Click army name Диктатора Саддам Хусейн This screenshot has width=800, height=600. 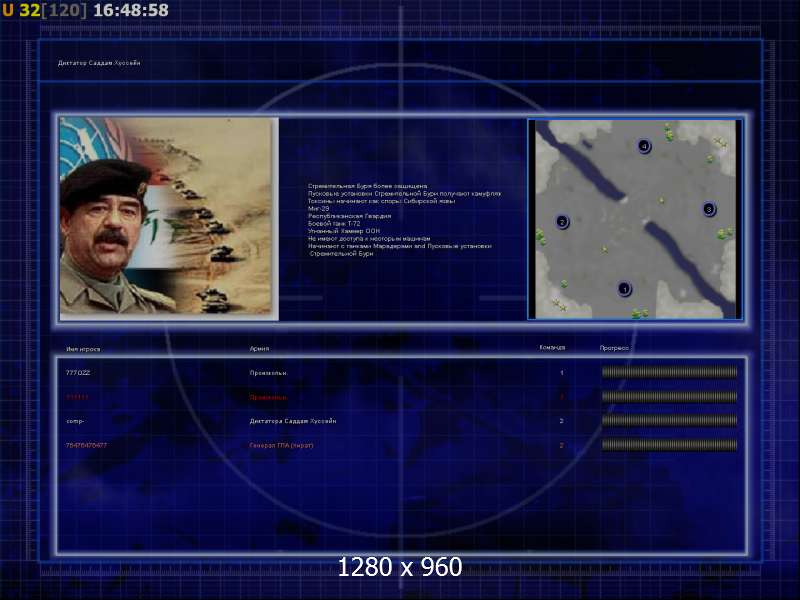point(293,421)
